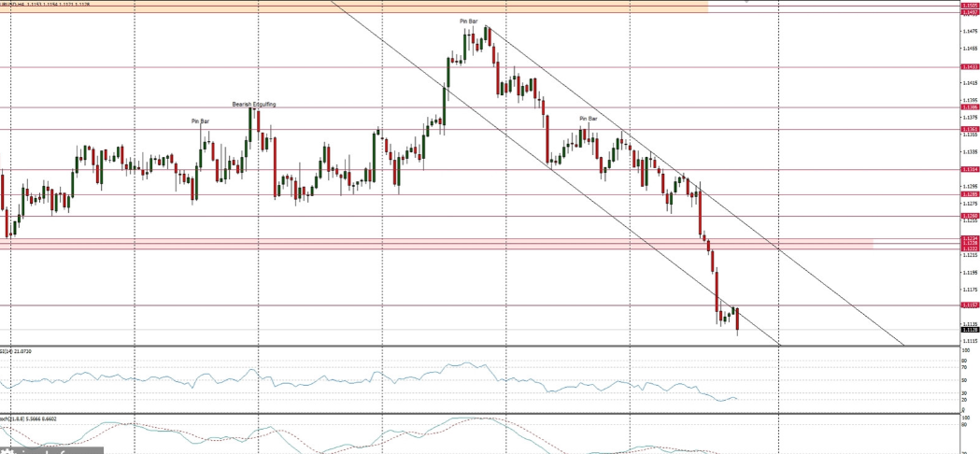The image size is (980, 454).
Task: Select the Pin Bar label at the chart's highest peak
Action: click(469, 21)
